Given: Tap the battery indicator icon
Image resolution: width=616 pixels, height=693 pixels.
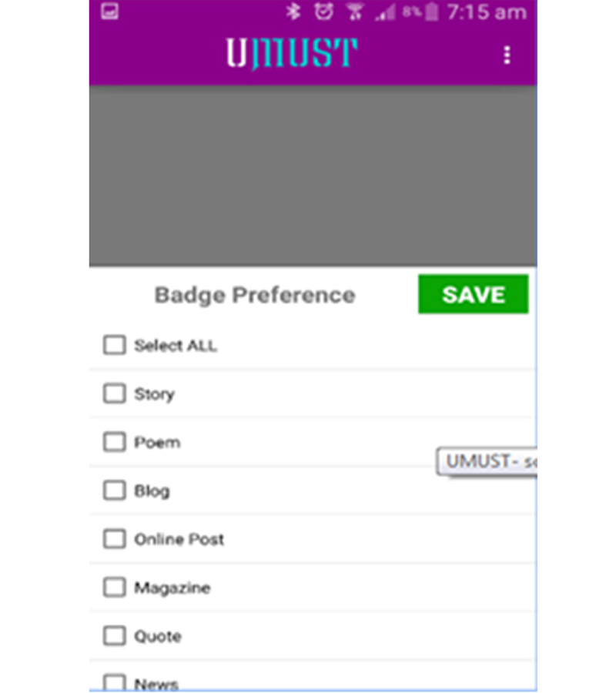Looking at the screenshot, I should point(431,12).
